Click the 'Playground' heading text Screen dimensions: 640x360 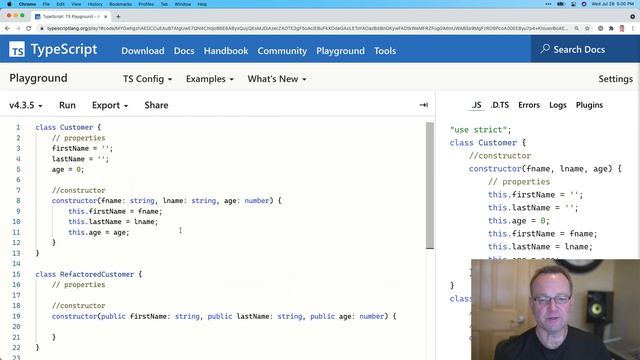[38, 78]
